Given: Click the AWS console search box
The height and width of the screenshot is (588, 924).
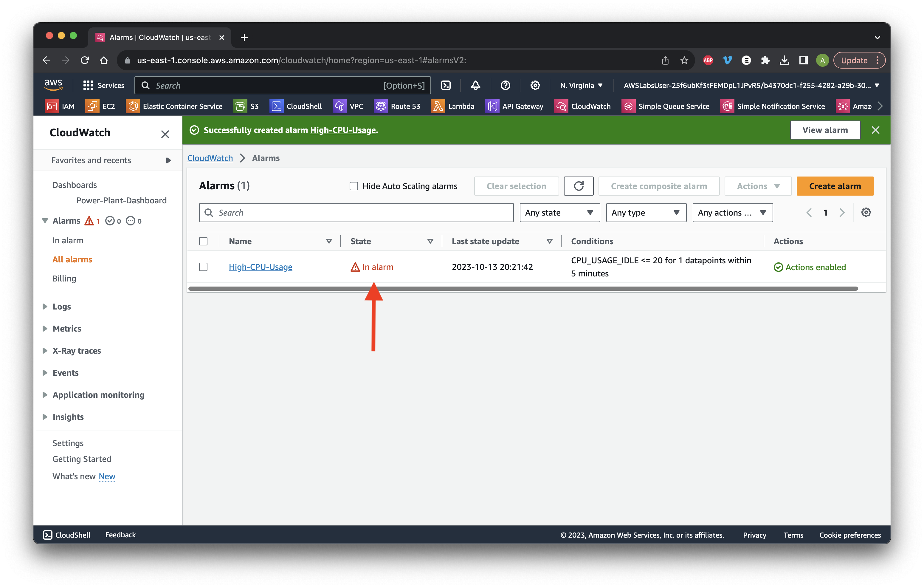Looking at the screenshot, I should [x=283, y=85].
